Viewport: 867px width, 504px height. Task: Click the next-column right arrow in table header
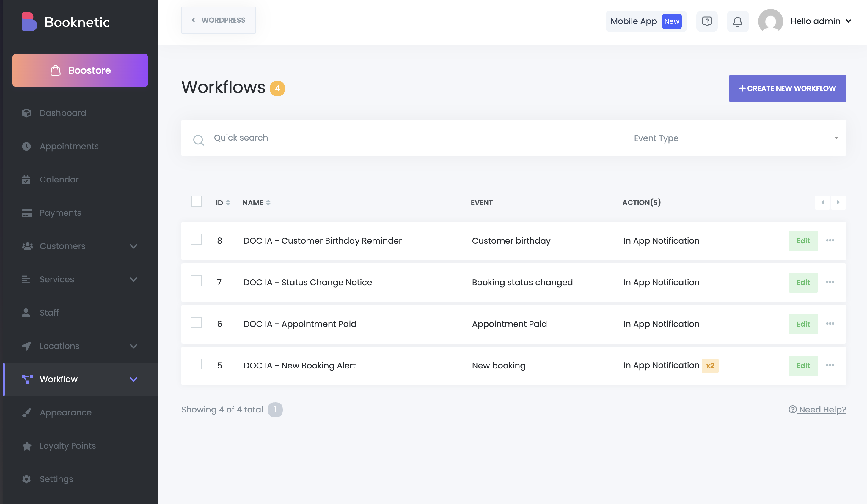[x=838, y=202]
